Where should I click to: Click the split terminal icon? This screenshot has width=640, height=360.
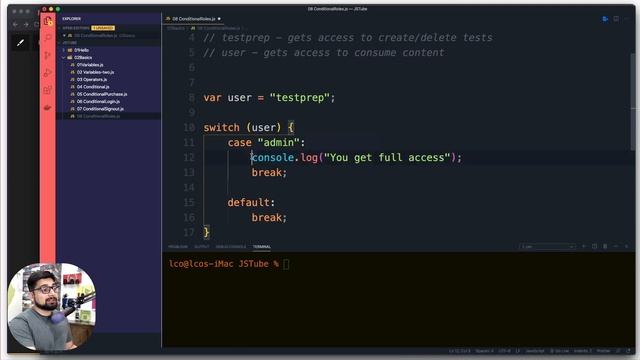point(594,246)
